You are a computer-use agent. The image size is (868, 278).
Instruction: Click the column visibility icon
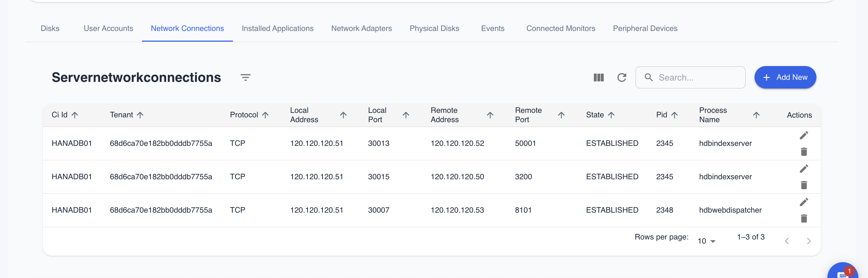598,77
